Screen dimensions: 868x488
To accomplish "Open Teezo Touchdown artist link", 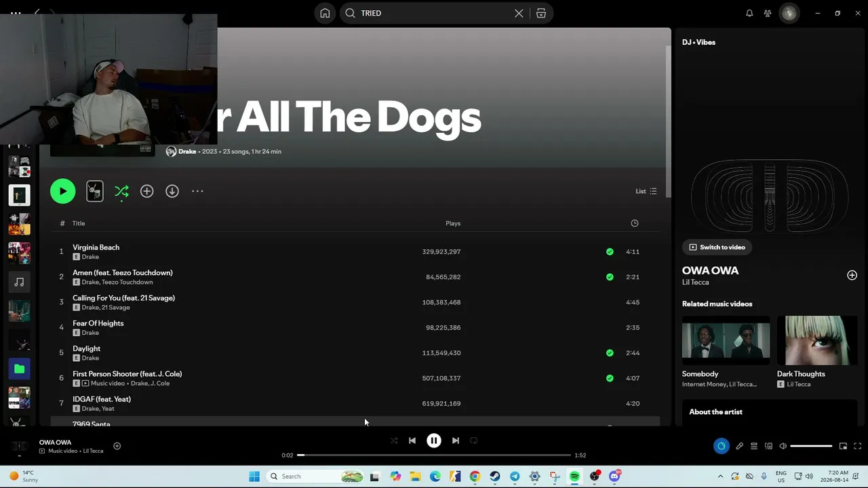I will click(127, 282).
